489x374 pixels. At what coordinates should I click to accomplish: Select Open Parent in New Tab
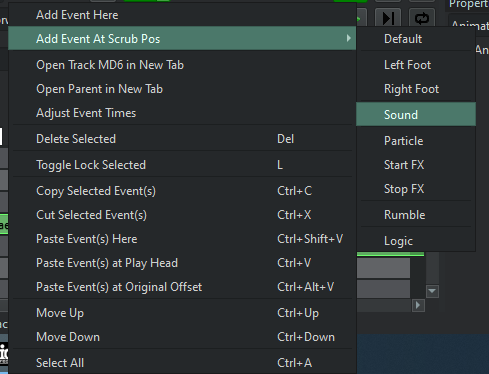182,89
